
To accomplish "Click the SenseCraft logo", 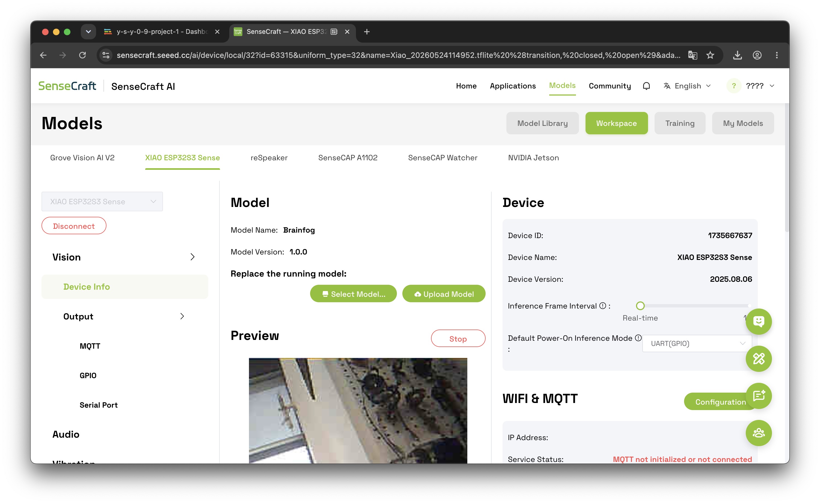I will coord(67,86).
